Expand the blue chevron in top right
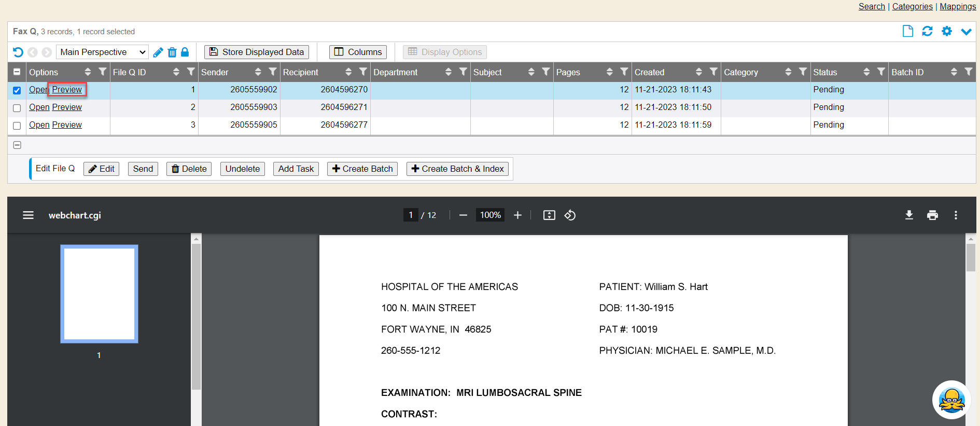 (966, 32)
